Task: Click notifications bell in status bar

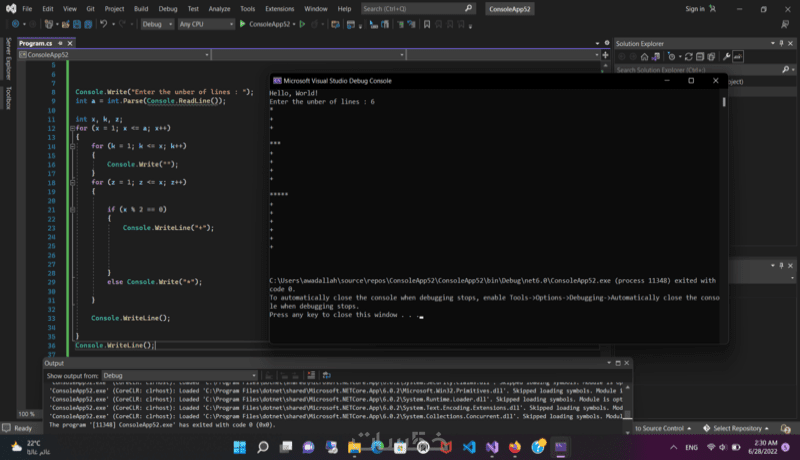Action: pyautogui.click(x=786, y=428)
